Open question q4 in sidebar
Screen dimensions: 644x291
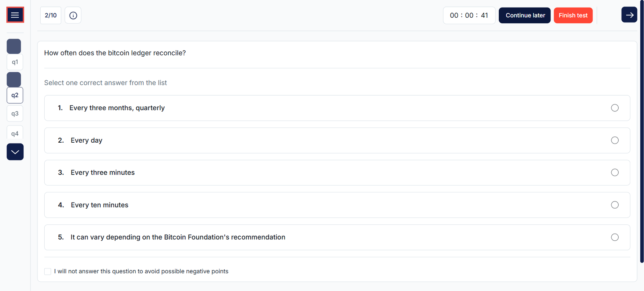15,133
